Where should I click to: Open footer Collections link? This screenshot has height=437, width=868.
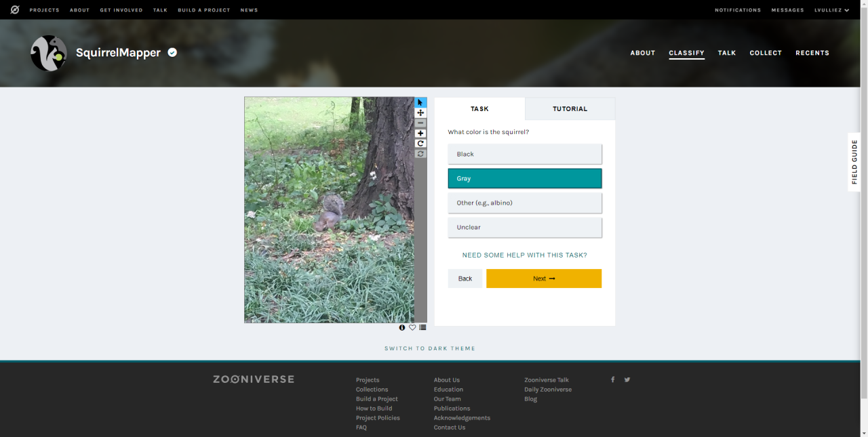tap(372, 390)
